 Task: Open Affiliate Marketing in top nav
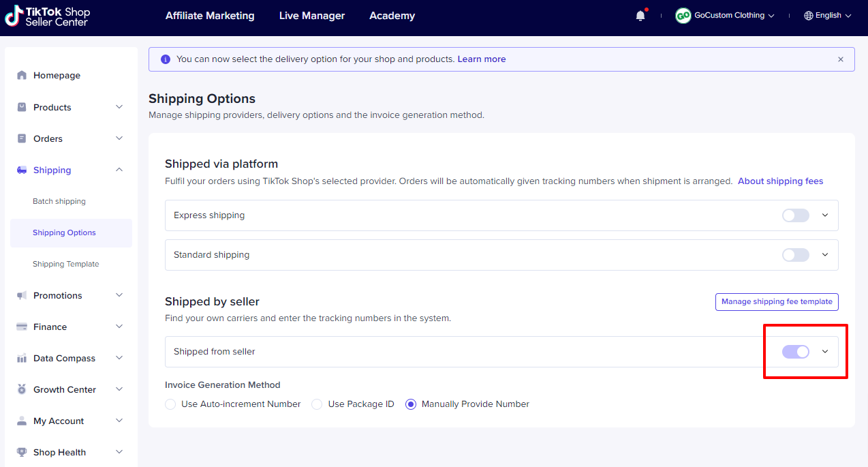click(x=210, y=16)
